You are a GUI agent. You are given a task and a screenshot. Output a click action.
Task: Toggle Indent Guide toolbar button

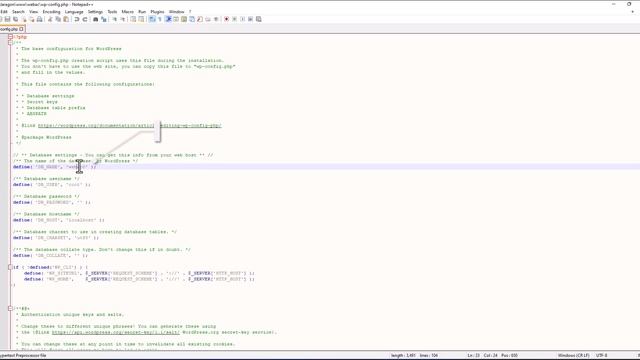168,19
